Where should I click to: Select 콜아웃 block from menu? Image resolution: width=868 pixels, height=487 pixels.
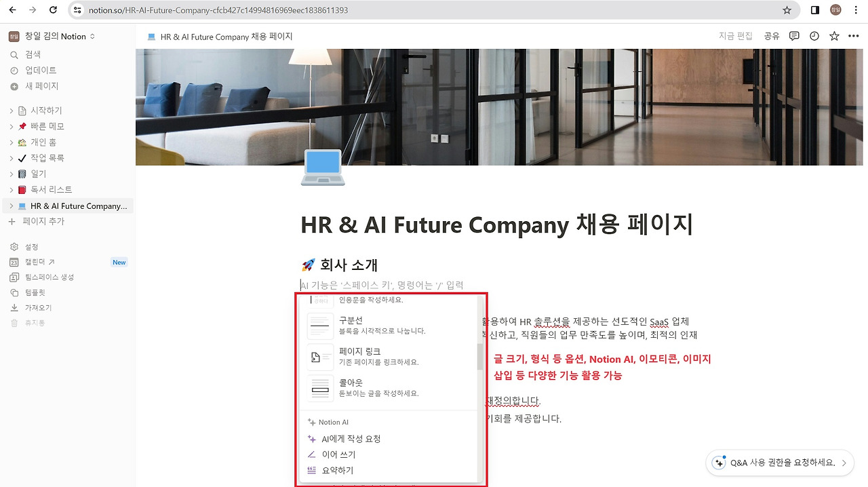[x=389, y=388]
